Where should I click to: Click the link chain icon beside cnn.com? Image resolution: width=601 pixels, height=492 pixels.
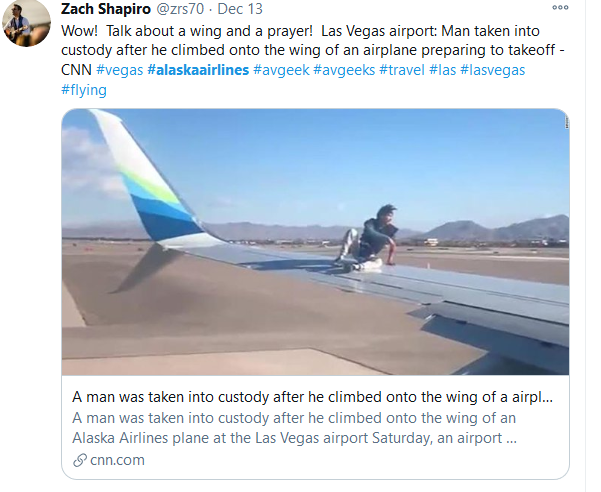(81, 461)
